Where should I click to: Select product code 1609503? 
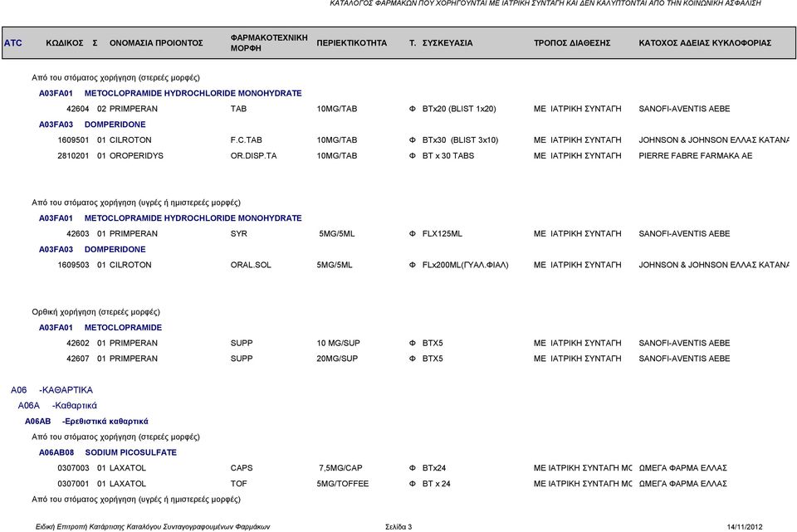pos(73,265)
